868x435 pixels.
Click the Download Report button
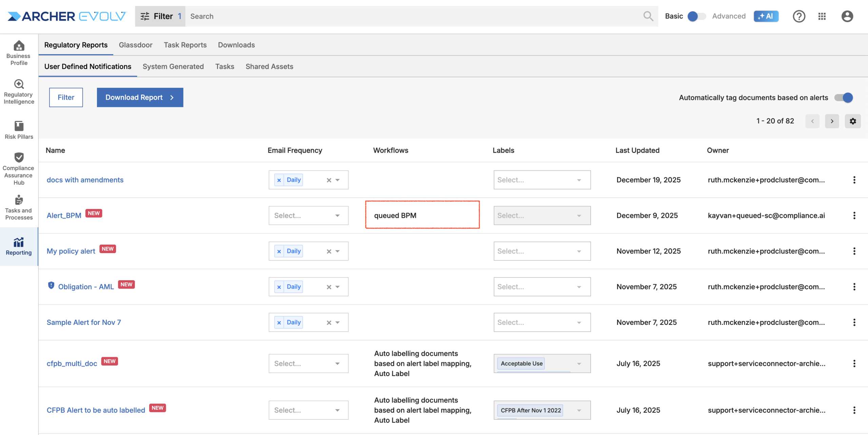coord(140,98)
